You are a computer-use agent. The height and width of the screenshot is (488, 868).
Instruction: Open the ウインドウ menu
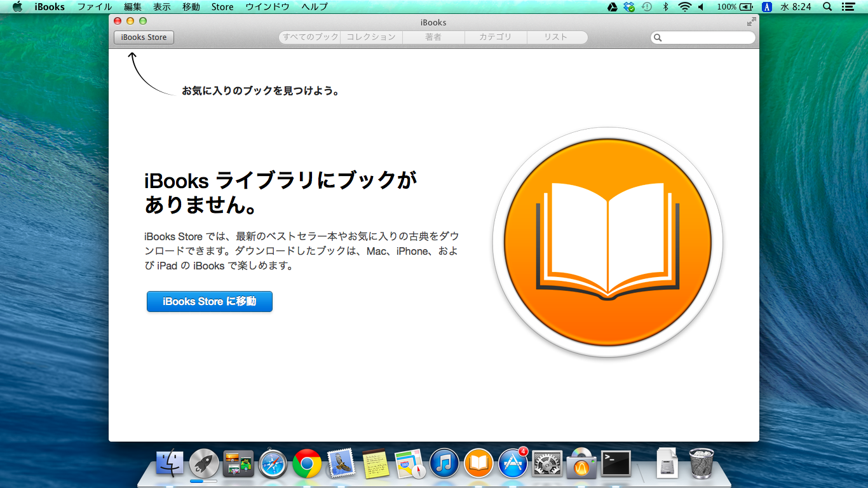point(268,7)
